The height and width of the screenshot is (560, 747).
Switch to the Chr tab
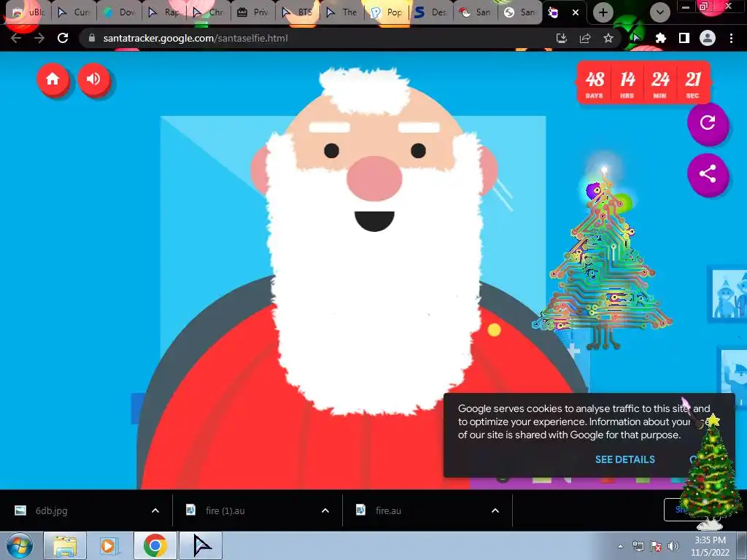(x=208, y=12)
